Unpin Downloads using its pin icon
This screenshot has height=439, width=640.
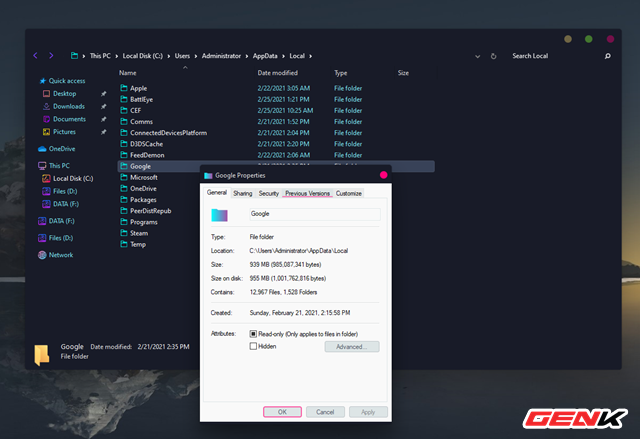104,106
